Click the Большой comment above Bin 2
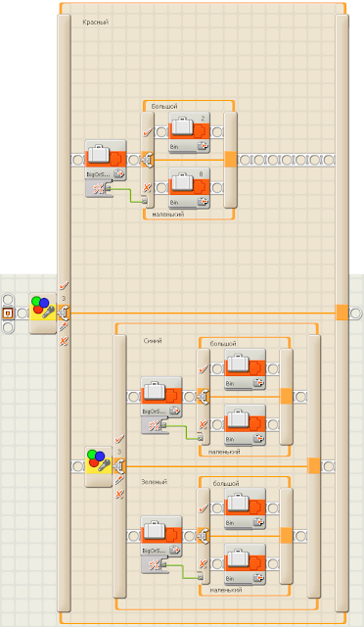Image resolution: width=364 pixels, height=627 pixels. [164, 107]
